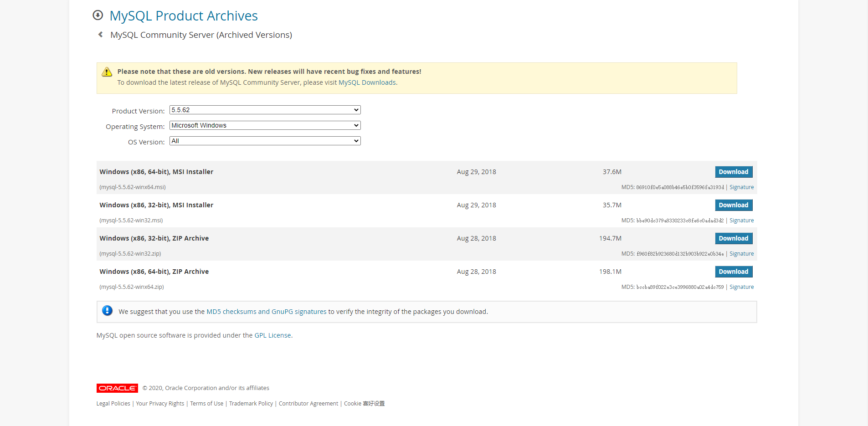Click the MySQL Product Archives heading
Screen dimensions: 868x426
[184, 15]
